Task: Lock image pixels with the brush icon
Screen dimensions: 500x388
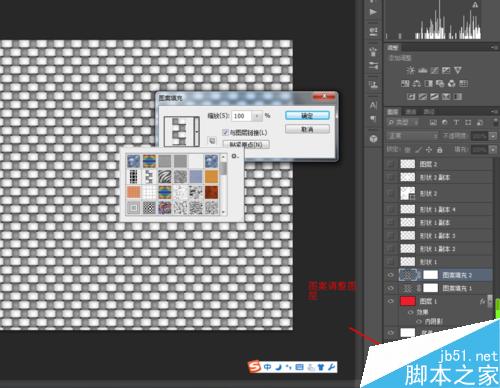Action: [x=418, y=150]
